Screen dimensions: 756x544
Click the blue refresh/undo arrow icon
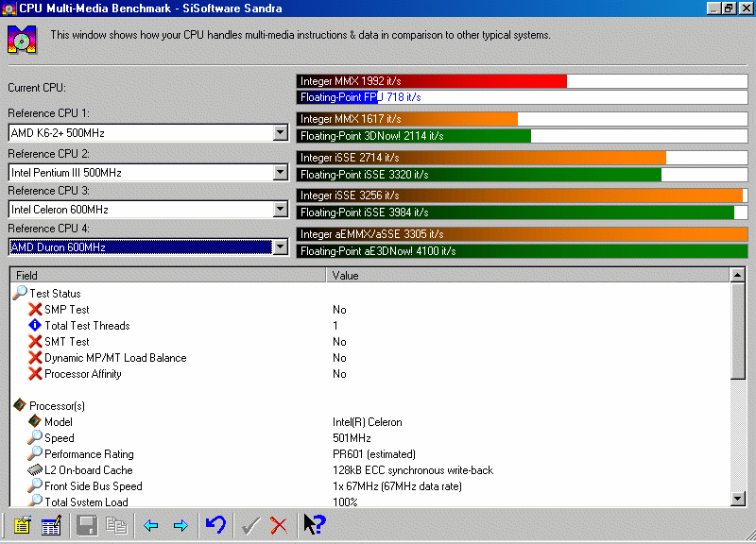pyautogui.click(x=215, y=524)
